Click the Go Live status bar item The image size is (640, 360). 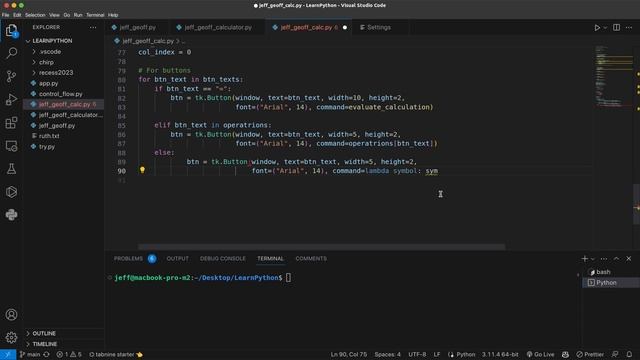(x=540, y=354)
